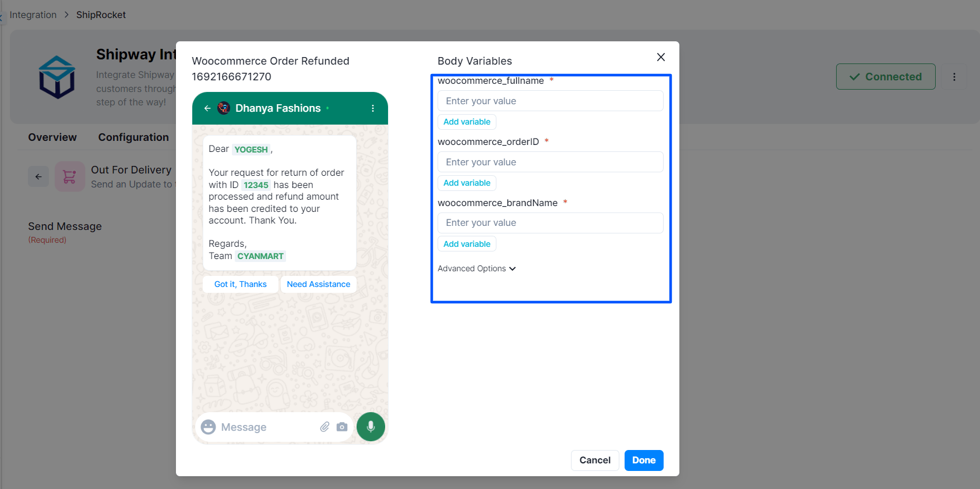The image size is (980, 489).
Task: Click the camera icon in message bar
Action: [x=342, y=427]
